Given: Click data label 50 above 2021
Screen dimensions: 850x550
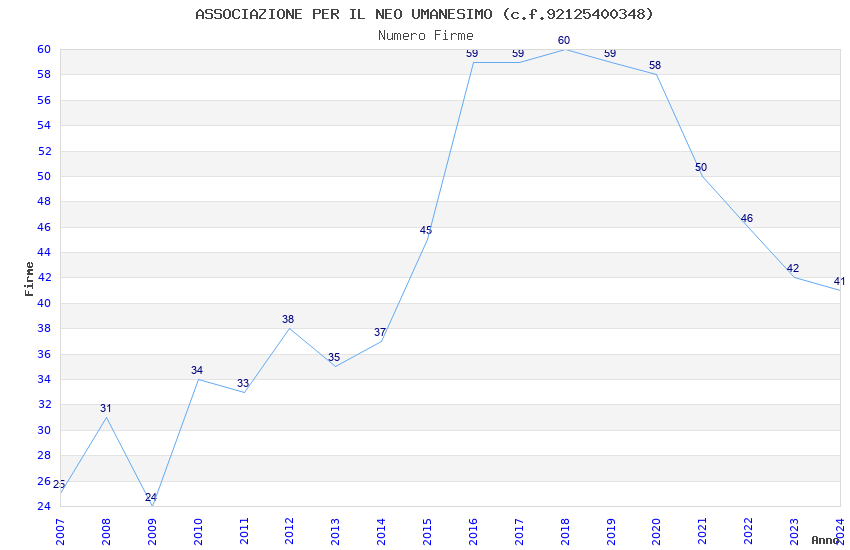Looking at the screenshot, I should [701, 167].
